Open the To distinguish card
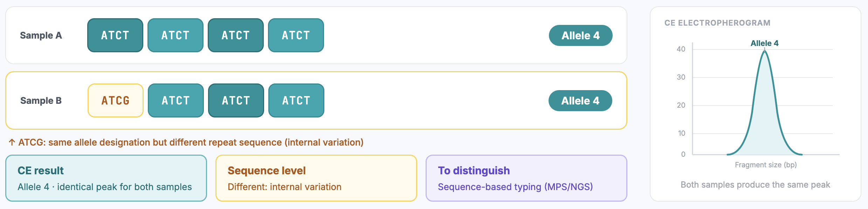The image size is (868, 209). click(526, 178)
